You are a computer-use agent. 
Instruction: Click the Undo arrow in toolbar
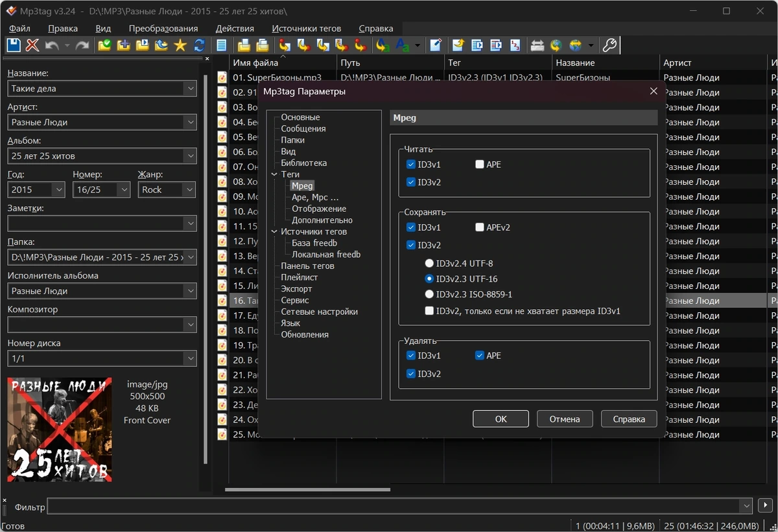click(x=52, y=45)
